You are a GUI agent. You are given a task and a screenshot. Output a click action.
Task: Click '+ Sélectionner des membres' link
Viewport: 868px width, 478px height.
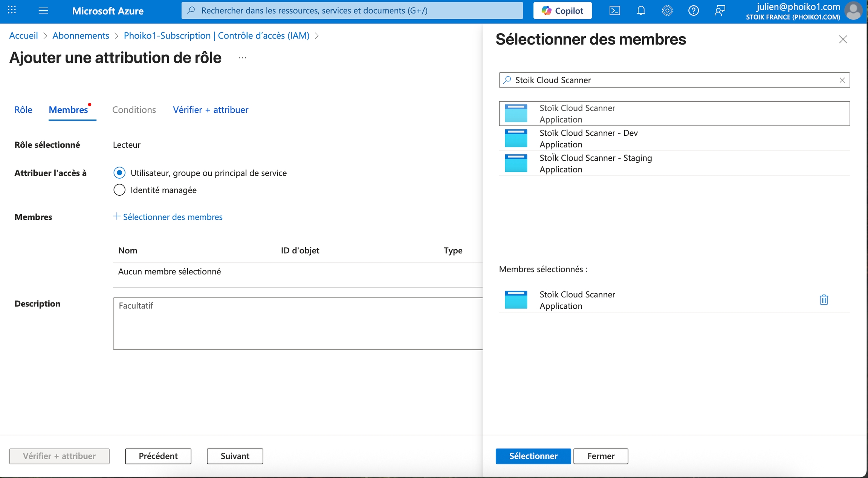168,217
